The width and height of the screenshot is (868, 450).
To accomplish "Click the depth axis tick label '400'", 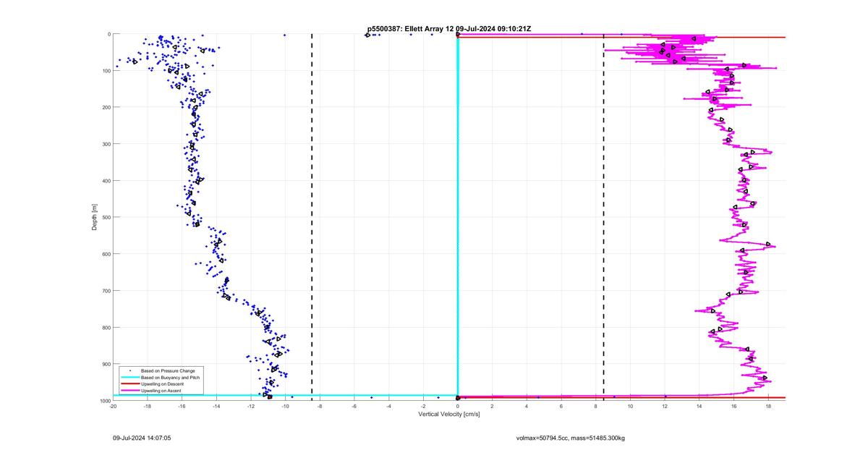I will coord(106,181).
